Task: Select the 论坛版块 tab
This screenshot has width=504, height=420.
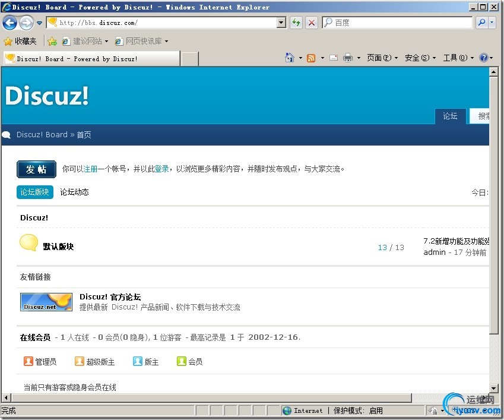Action: point(34,192)
